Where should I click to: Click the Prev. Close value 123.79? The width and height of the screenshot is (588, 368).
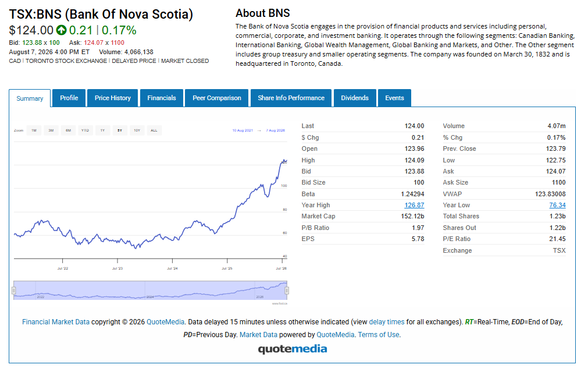[x=556, y=148]
